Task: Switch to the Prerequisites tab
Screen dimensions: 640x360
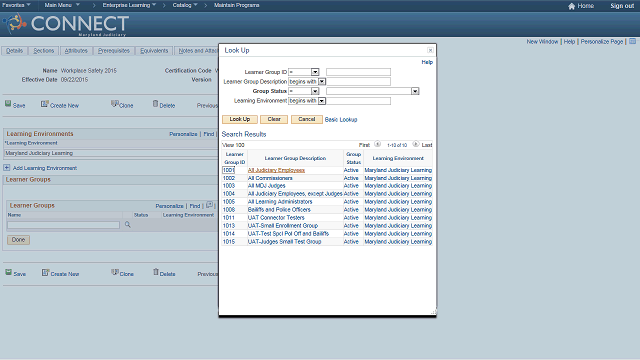Action: pyautogui.click(x=114, y=51)
